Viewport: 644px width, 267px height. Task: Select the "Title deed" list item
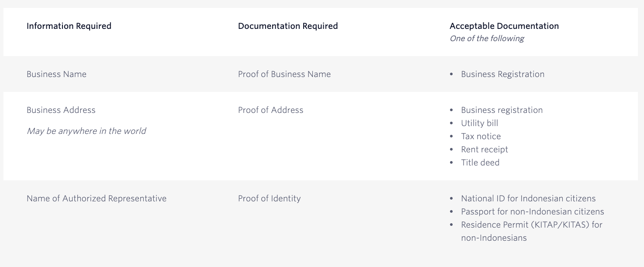tap(480, 163)
